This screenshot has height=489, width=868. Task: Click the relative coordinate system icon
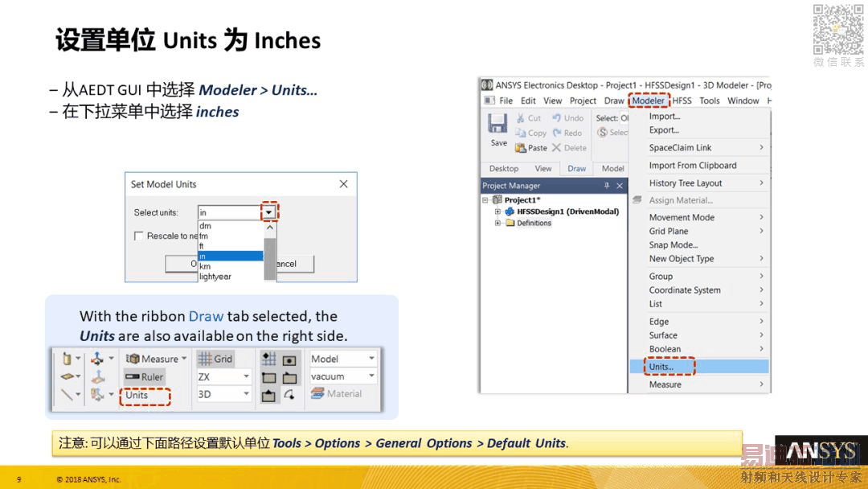click(97, 358)
